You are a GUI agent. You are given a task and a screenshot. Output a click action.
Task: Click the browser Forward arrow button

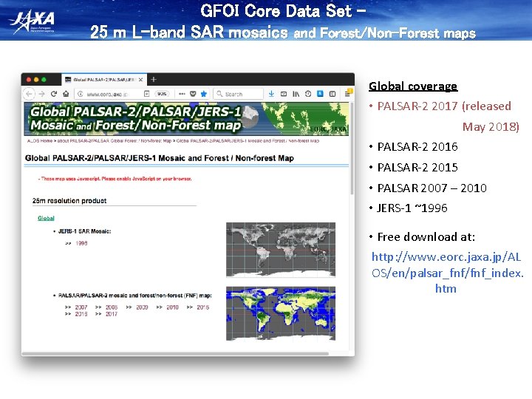[41, 94]
